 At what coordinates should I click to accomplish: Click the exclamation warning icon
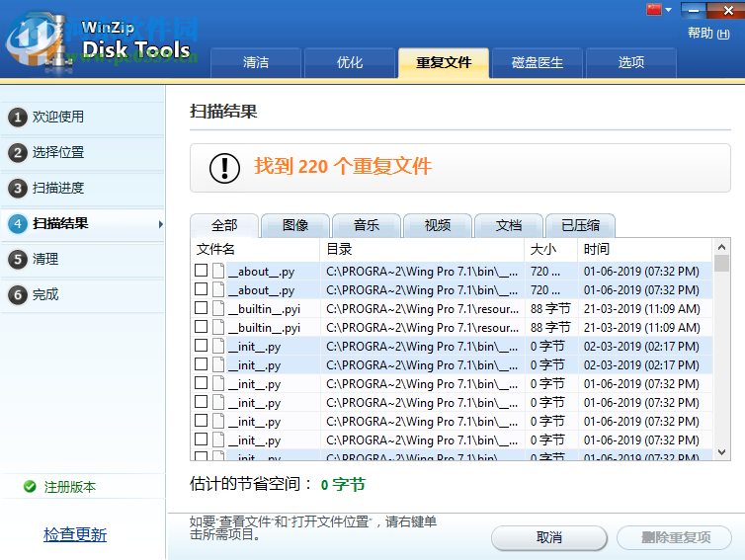tap(224, 168)
